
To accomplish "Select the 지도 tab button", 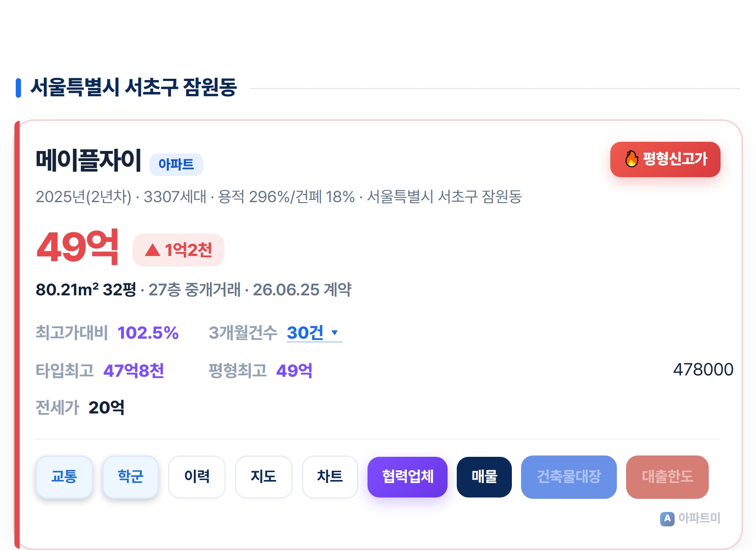I will point(263,476).
